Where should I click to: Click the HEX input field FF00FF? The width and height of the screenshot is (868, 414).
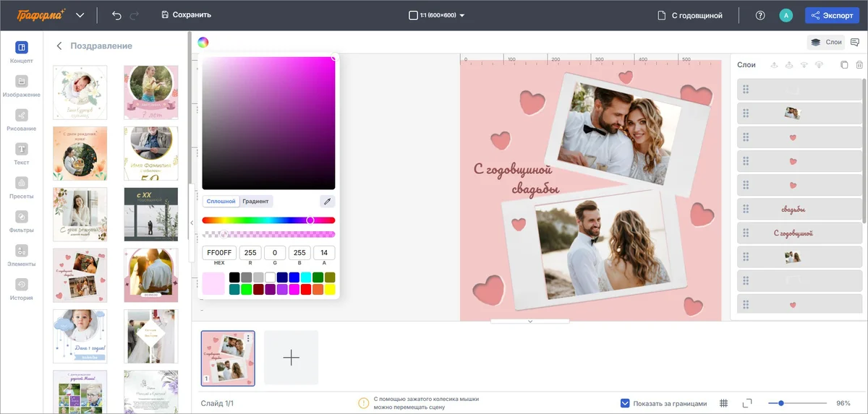coord(219,253)
